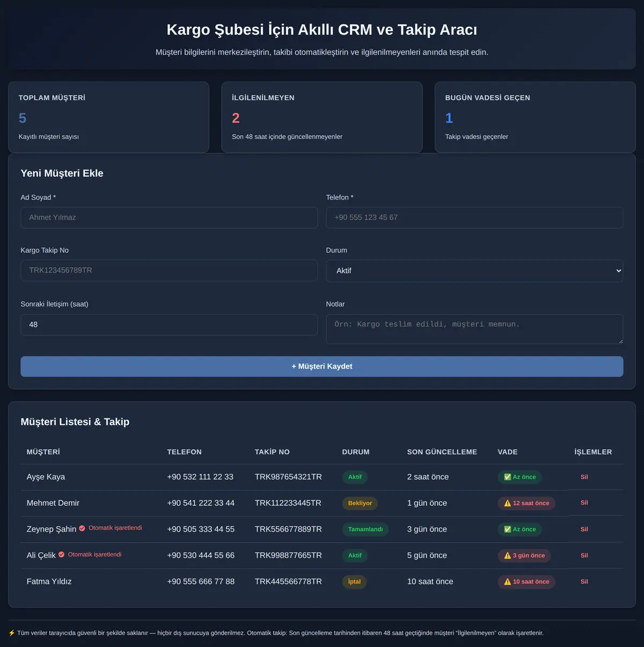Click the Müşteri Kaydet button

point(322,366)
